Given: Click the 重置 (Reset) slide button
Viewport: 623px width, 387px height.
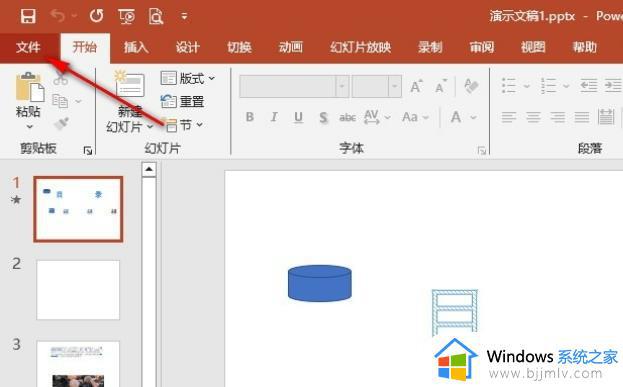Looking at the screenshot, I should click(182, 101).
